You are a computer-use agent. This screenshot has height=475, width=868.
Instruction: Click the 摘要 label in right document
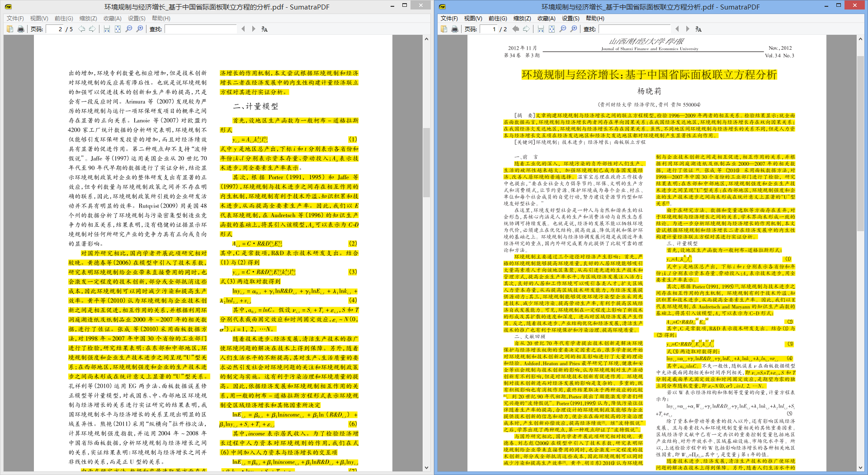pos(524,115)
